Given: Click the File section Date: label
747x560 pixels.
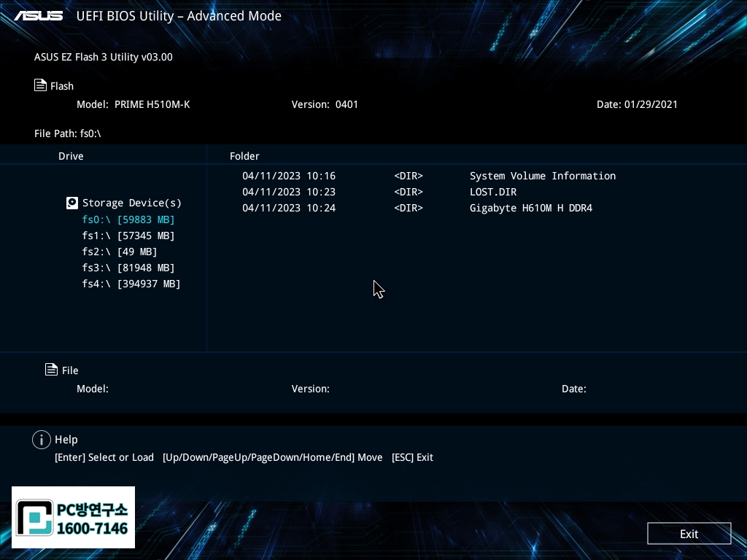Looking at the screenshot, I should (x=574, y=389).
